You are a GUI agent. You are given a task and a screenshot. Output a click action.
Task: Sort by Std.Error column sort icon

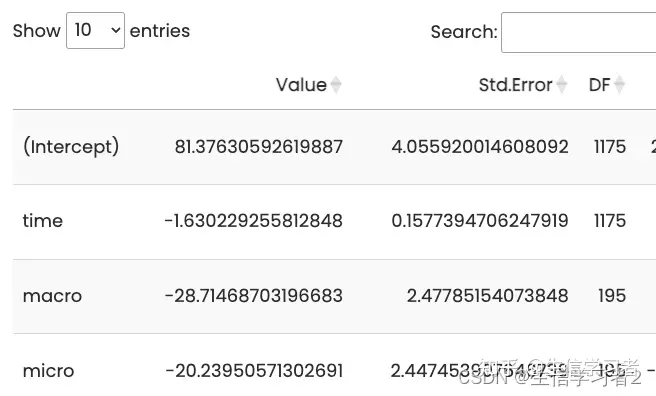coord(561,85)
